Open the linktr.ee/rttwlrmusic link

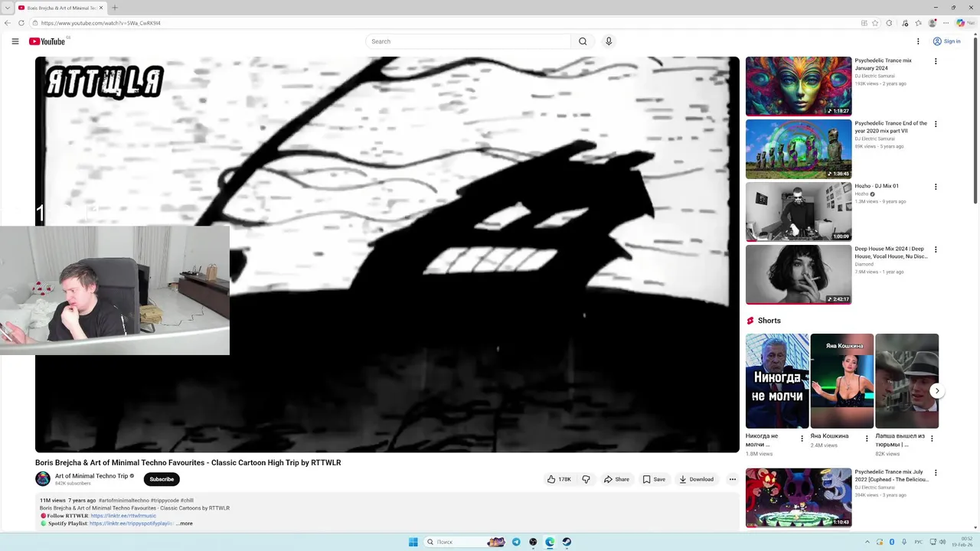[123, 516]
